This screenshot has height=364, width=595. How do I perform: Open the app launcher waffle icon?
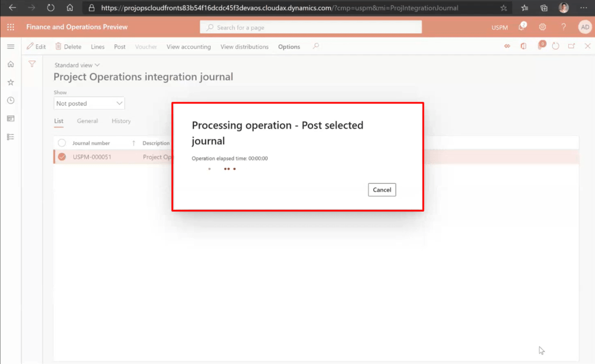10,27
